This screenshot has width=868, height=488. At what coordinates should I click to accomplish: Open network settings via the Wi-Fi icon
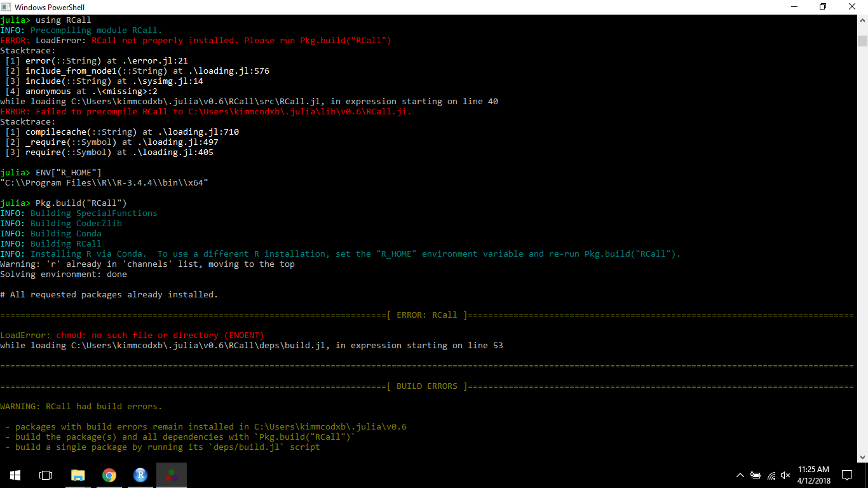(771, 475)
